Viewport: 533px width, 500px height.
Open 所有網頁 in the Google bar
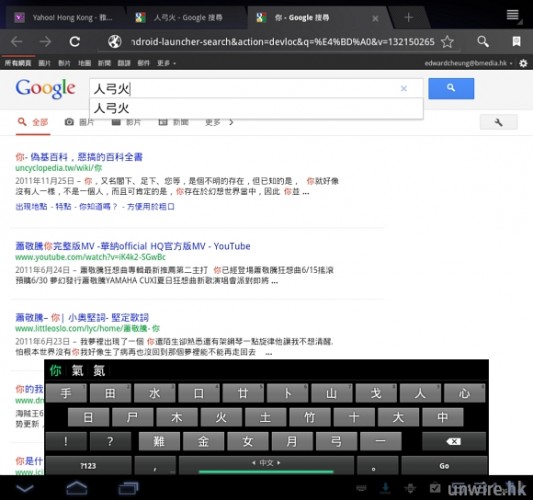[x=18, y=63]
